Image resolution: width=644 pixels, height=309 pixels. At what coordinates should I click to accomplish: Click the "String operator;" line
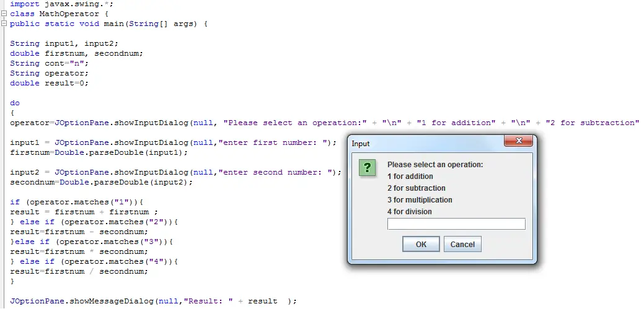50,73
